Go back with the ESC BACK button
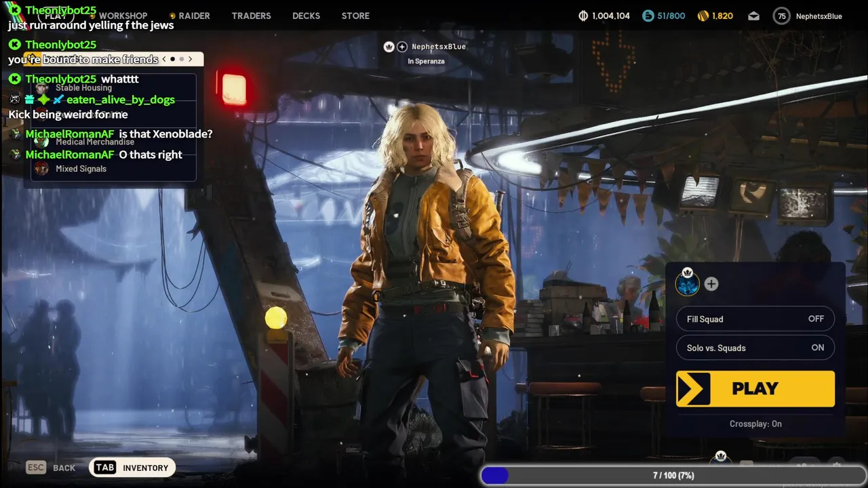Viewport: 868px width, 488px height. (51, 468)
